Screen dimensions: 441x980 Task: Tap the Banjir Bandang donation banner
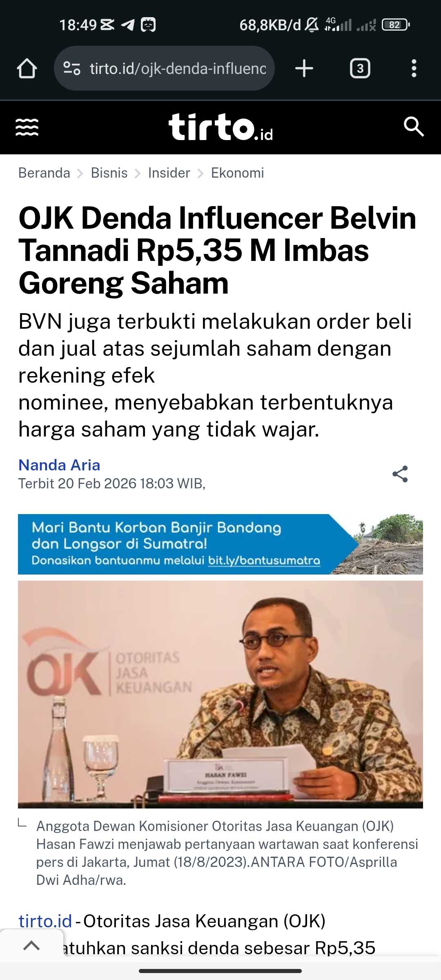(x=220, y=544)
